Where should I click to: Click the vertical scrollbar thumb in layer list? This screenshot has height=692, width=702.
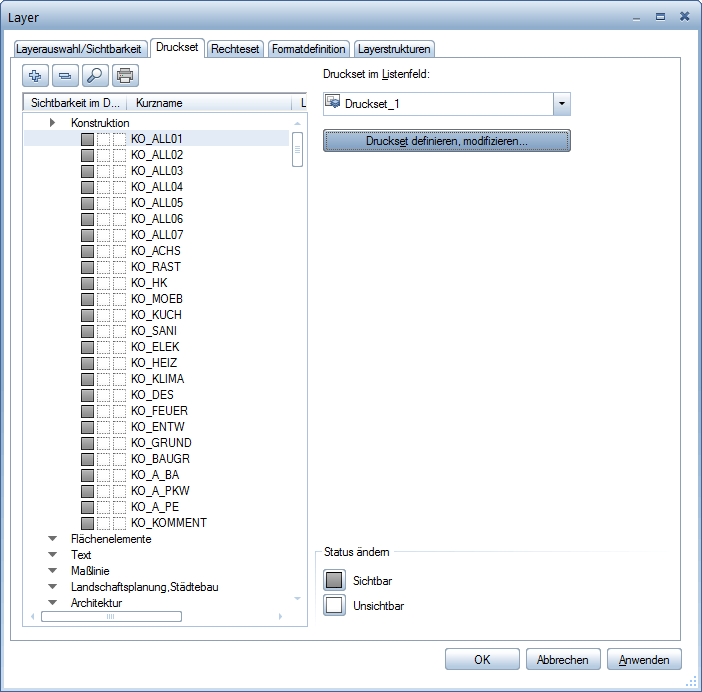tap(297, 150)
